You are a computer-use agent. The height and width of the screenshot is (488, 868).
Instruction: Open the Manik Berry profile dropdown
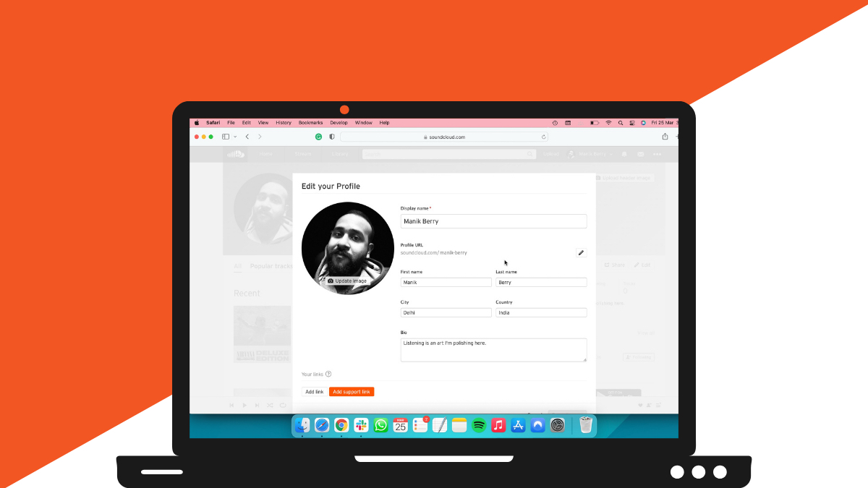(x=594, y=154)
